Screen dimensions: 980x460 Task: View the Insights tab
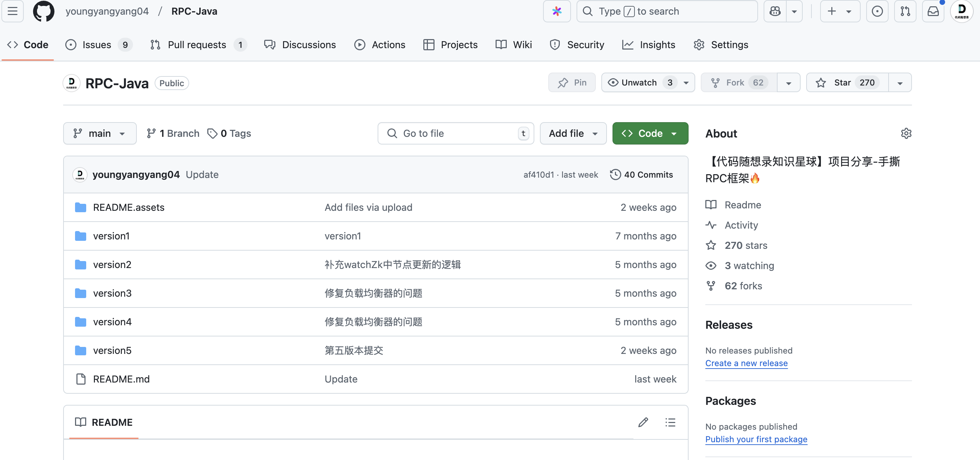click(x=649, y=45)
